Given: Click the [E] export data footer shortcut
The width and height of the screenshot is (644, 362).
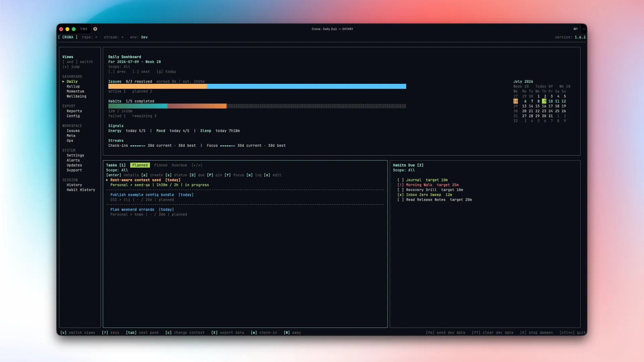Looking at the screenshot, I should pos(228,333).
